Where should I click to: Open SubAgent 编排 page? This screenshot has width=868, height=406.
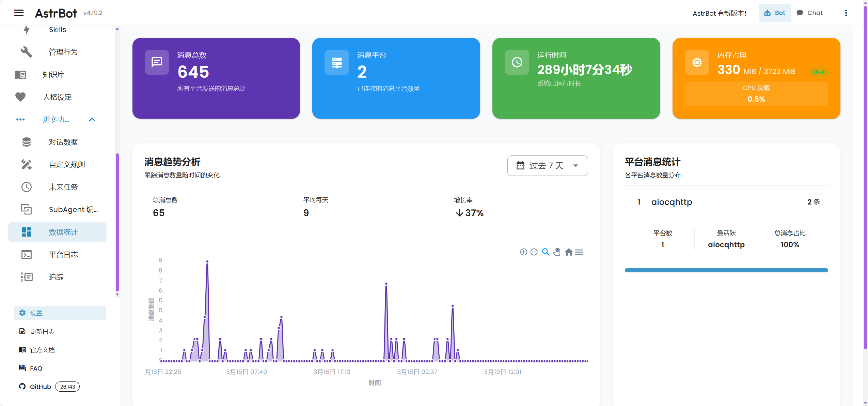pos(57,210)
